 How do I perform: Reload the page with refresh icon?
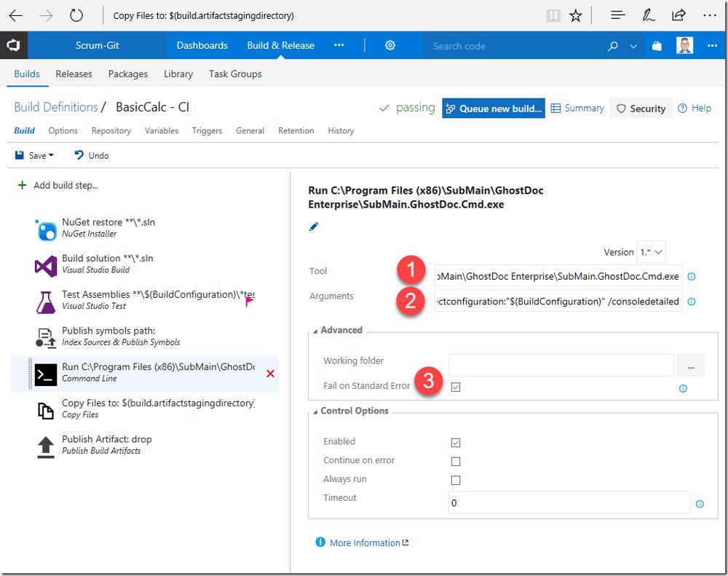click(x=76, y=16)
